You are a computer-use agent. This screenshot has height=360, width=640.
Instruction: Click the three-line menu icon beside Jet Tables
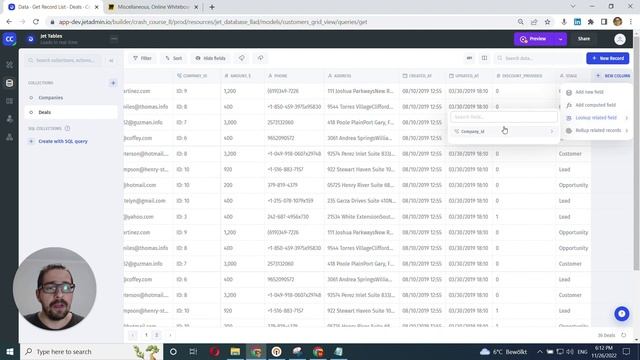pos(114,39)
